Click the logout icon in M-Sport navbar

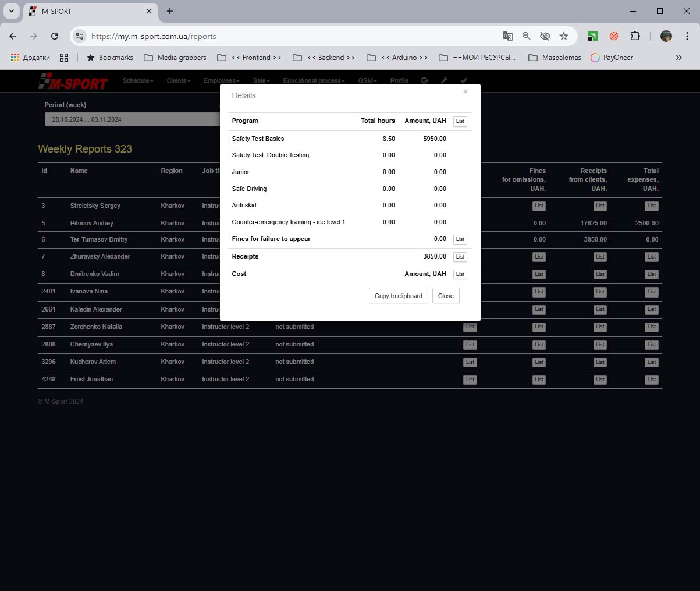click(425, 80)
